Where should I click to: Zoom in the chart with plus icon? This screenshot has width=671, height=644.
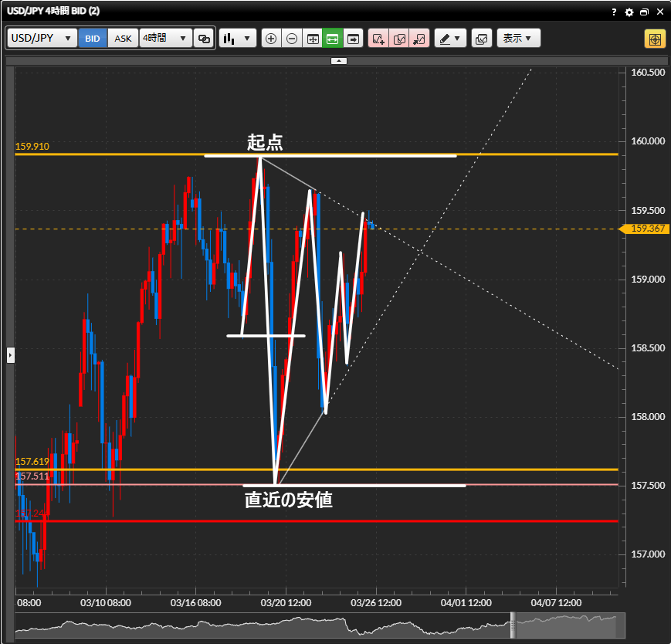tap(271, 38)
